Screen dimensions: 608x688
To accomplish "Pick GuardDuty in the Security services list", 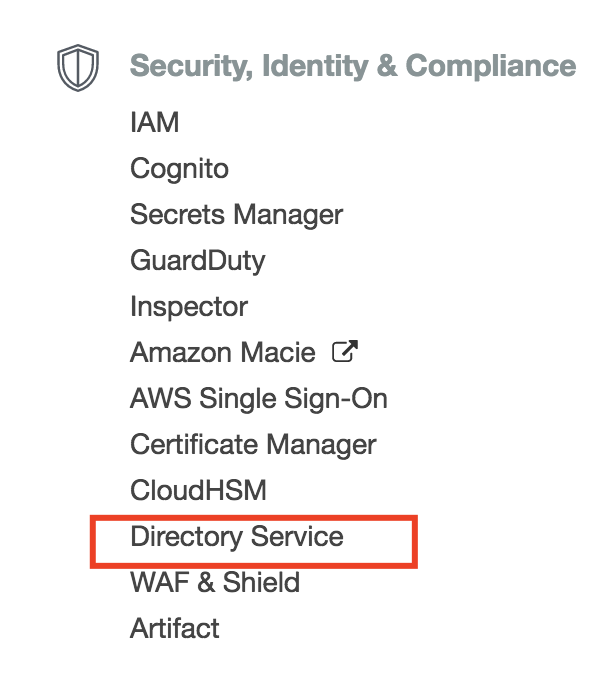I will [x=197, y=261].
